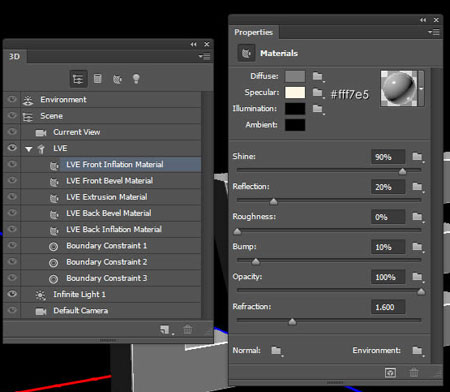Toggle visibility of Boundary Constraint 2
This screenshot has height=392, width=450.
12,261
